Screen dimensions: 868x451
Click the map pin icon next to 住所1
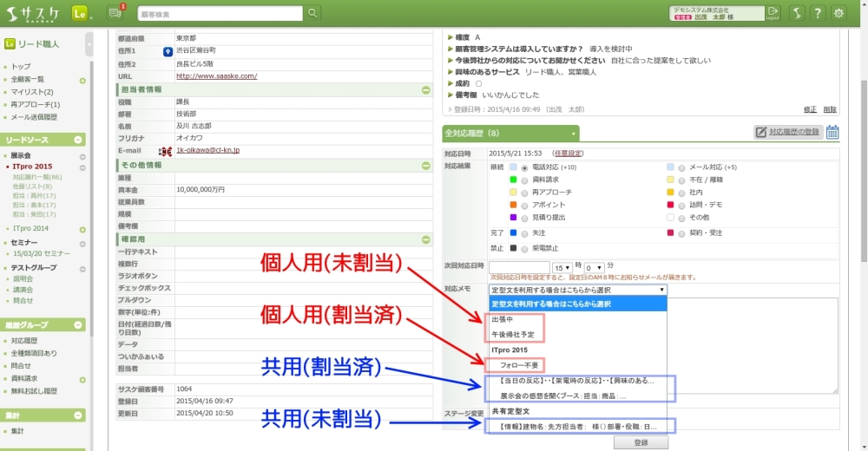pyautogui.click(x=168, y=51)
